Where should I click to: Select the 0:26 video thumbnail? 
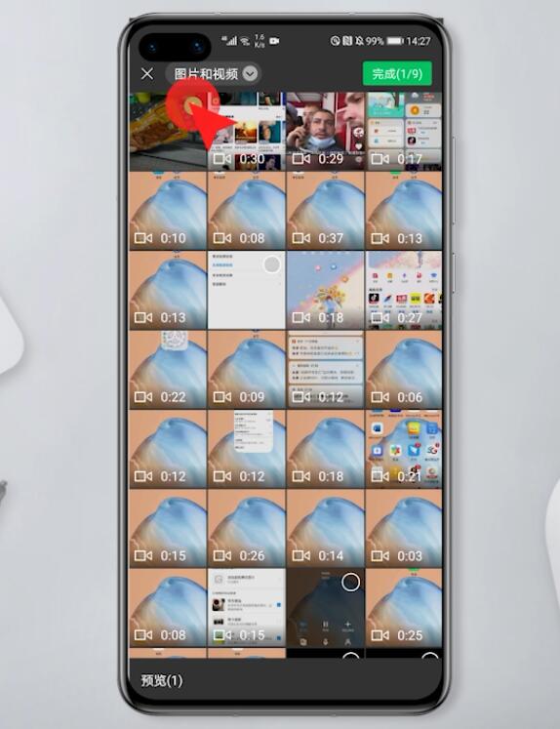247,528
